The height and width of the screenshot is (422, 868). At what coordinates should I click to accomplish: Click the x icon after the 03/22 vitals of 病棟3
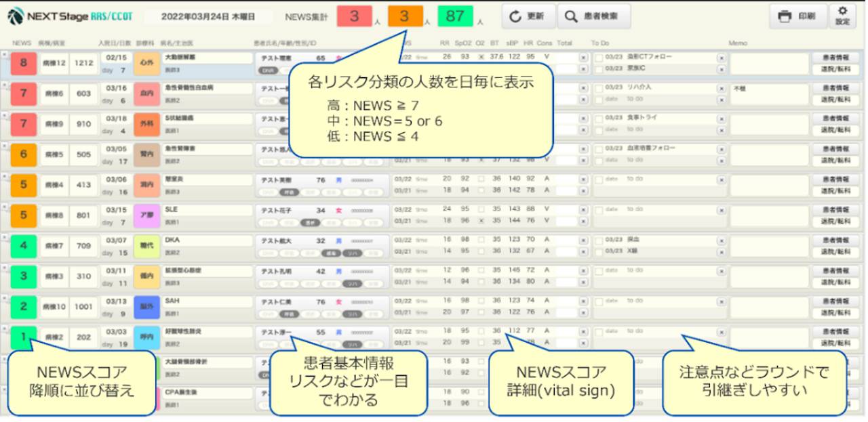(x=583, y=270)
